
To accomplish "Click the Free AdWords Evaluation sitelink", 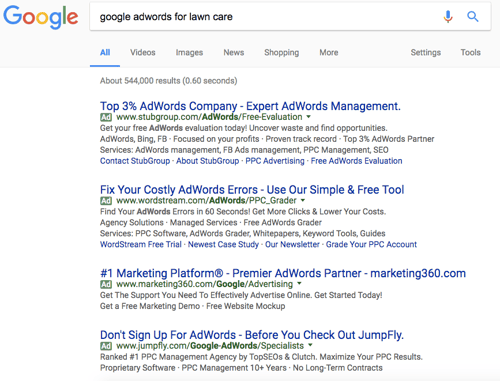I will [357, 161].
